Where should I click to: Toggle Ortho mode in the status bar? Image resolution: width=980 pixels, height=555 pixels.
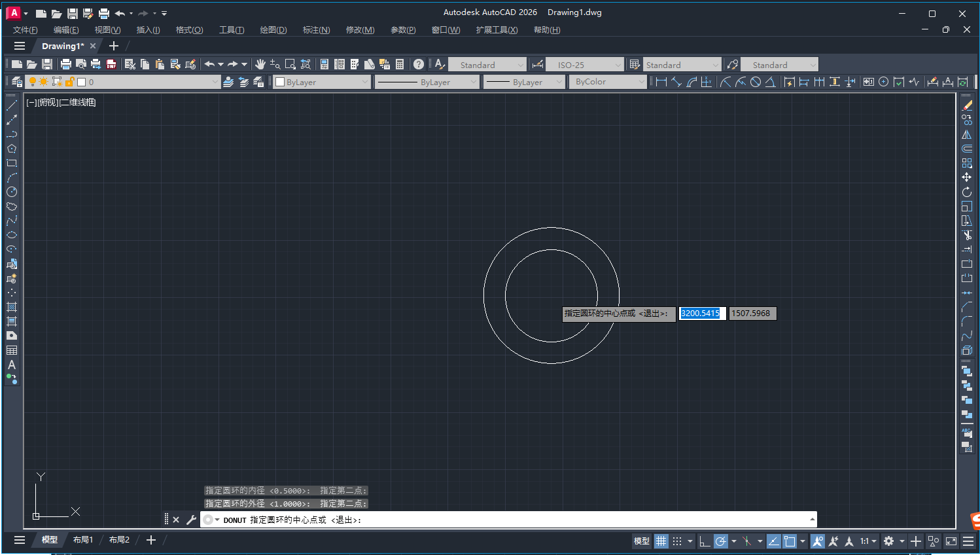click(705, 541)
